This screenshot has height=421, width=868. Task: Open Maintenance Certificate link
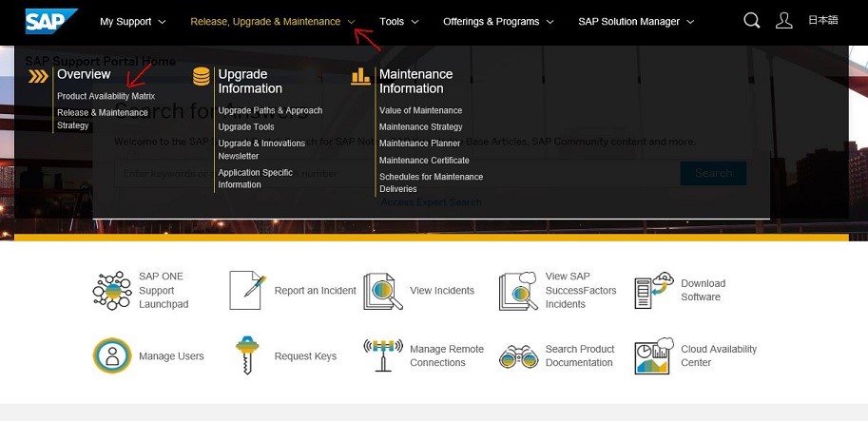(x=424, y=161)
